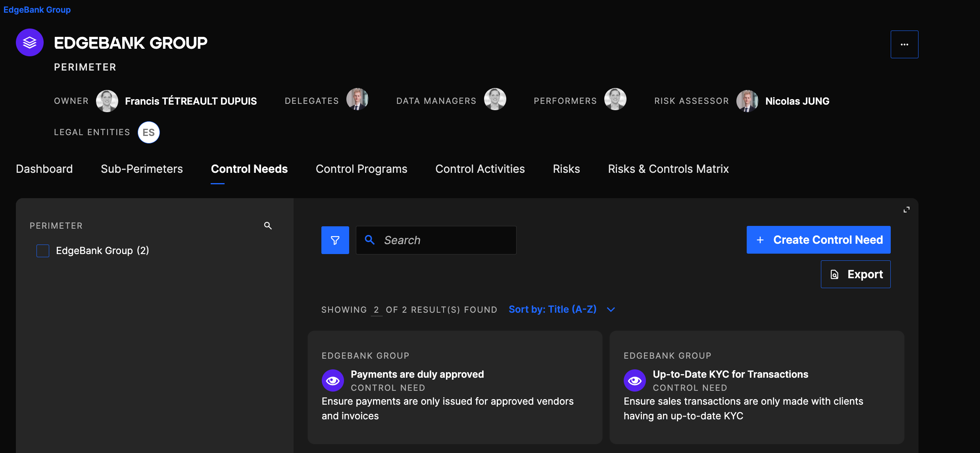Change the showing results count value
The image size is (980, 453).
[x=376, y=310]
